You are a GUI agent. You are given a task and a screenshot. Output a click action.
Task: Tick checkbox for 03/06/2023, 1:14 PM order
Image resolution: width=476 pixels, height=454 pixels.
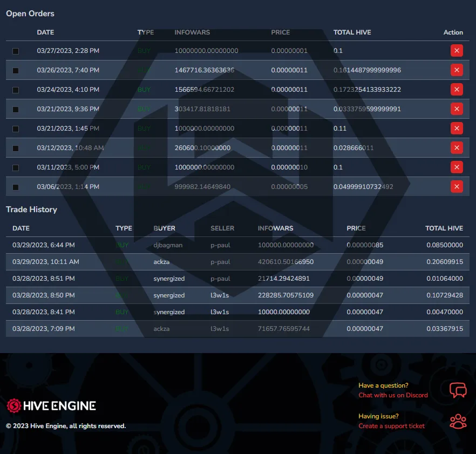(x=16, y=187)
